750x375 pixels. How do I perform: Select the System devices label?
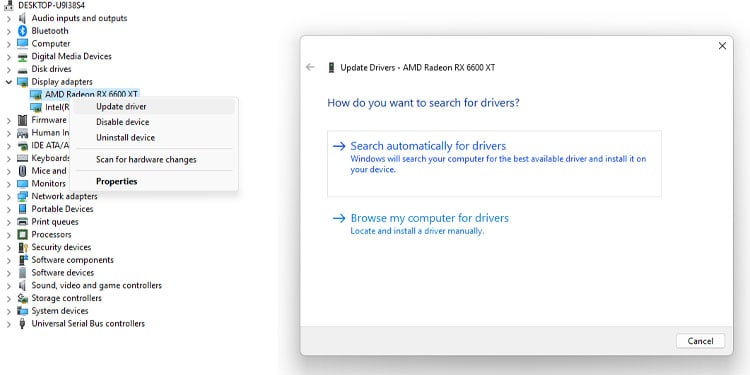click(x=60, y=311)
